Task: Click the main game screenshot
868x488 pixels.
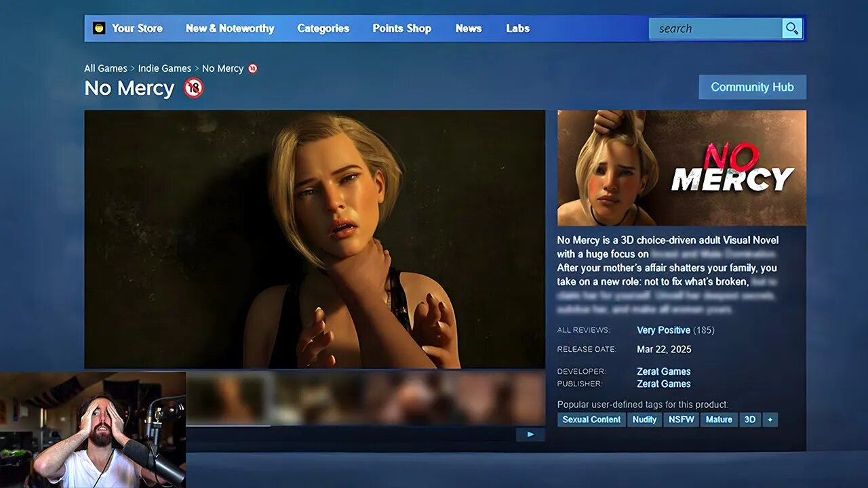Action: [315, 239]
